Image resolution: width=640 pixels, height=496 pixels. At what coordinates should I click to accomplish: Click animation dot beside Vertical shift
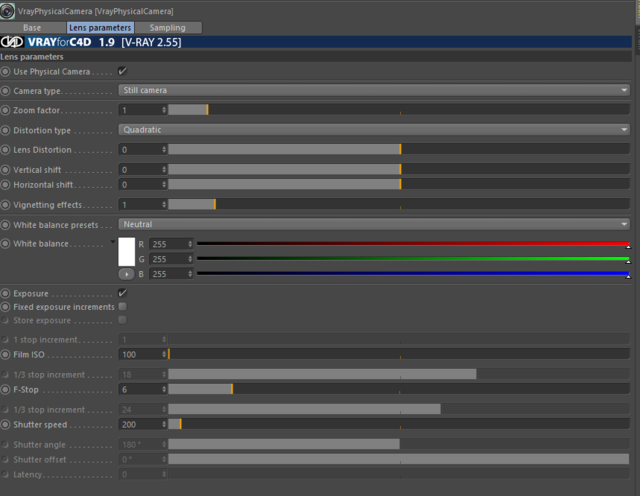click(5, 169)
